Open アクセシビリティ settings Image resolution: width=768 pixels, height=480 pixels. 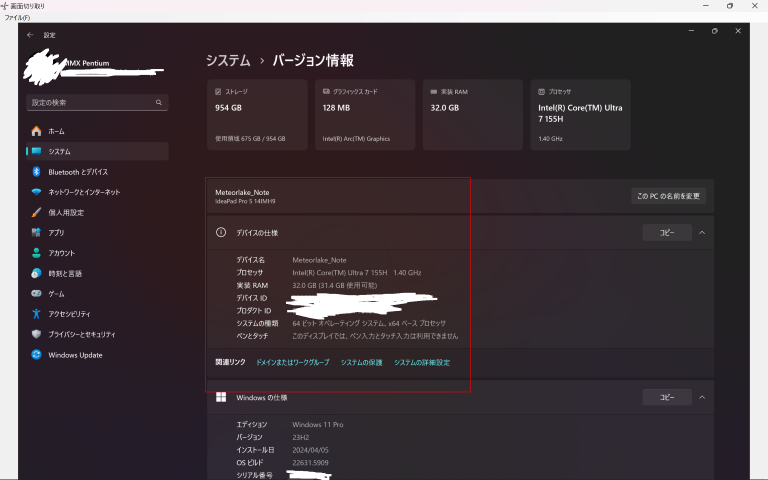tap(70, 314)
